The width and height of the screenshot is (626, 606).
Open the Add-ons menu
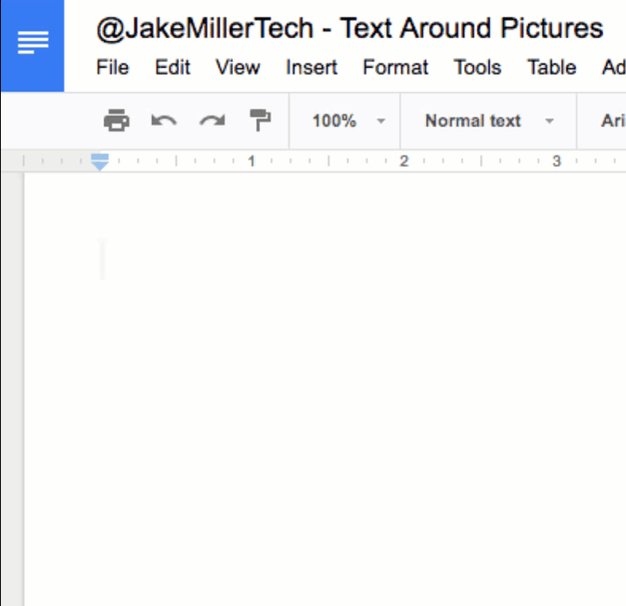(x=614, y=67)
